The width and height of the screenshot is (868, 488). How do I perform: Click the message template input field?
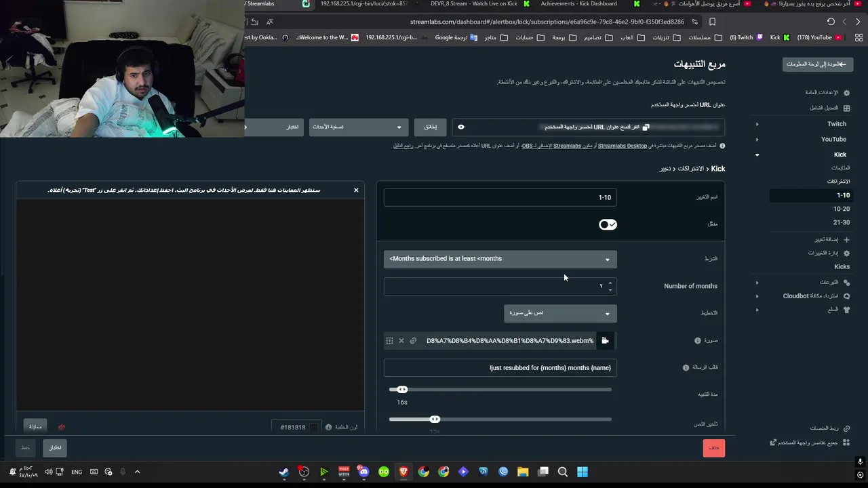pos(500,368)
